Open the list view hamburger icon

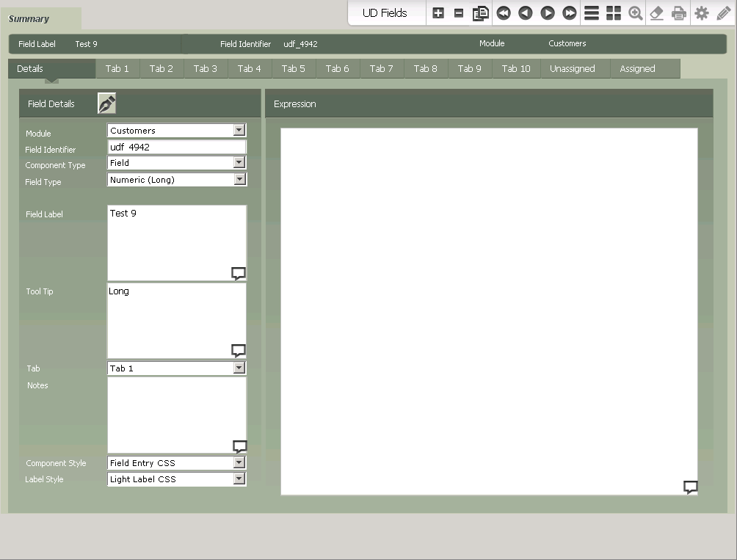click(592, 12)
